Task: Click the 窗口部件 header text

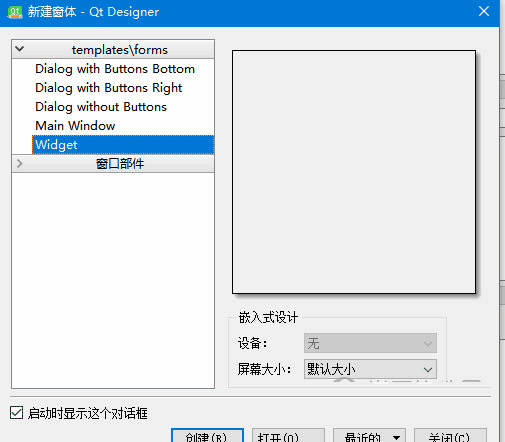Action: pyautogui.click(x=120, y=164)
